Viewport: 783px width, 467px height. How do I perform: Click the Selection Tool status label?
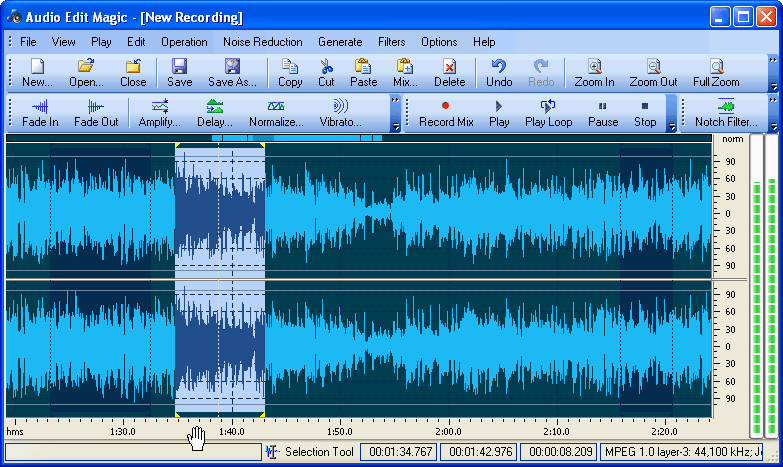[319, 452]
